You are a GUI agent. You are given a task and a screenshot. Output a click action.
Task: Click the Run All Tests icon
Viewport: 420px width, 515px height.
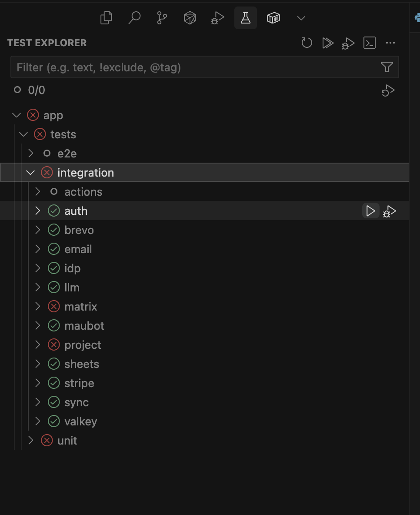tap(328, 43)
